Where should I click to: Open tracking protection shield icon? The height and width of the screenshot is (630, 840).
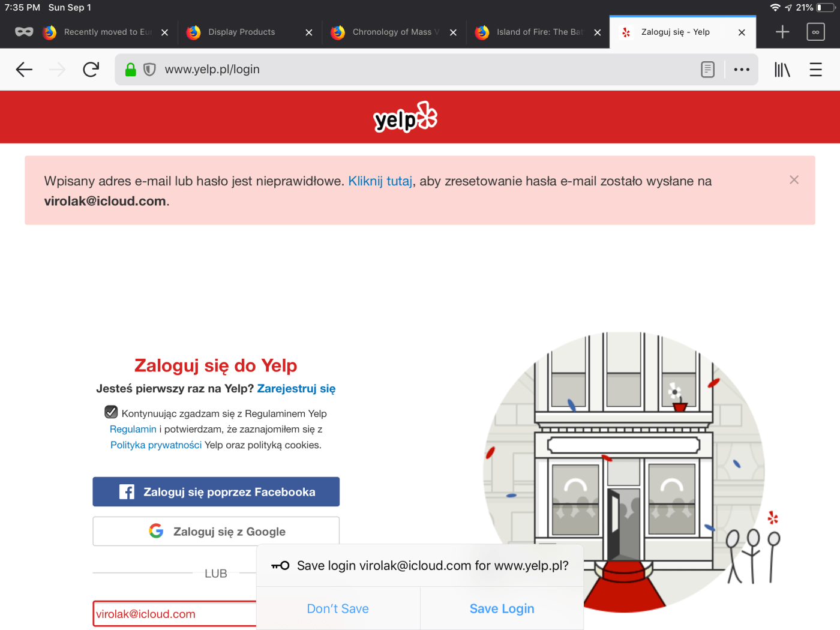150,70
